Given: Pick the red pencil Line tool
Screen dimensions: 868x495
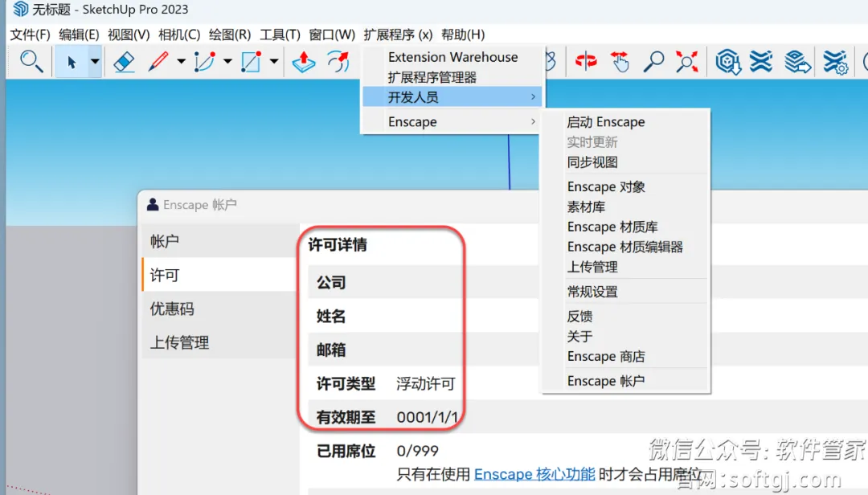Looking at the screenshot, I should 158,61.
